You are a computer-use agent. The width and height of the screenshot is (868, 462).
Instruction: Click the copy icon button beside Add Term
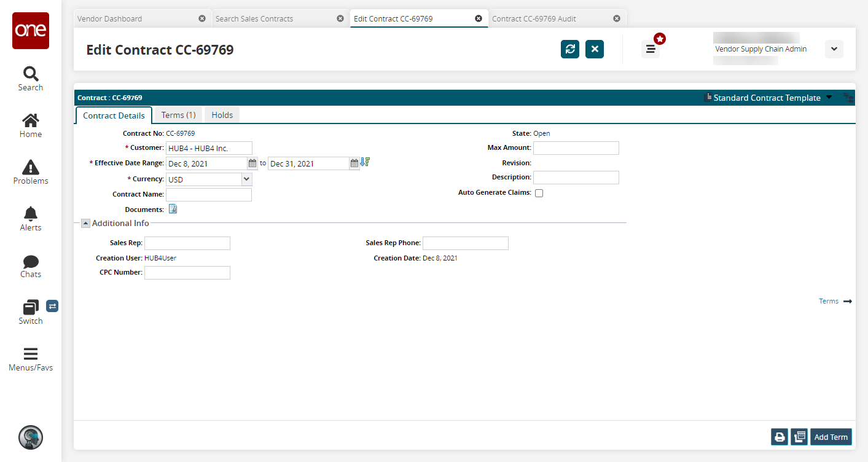click(x=799, y=437)
